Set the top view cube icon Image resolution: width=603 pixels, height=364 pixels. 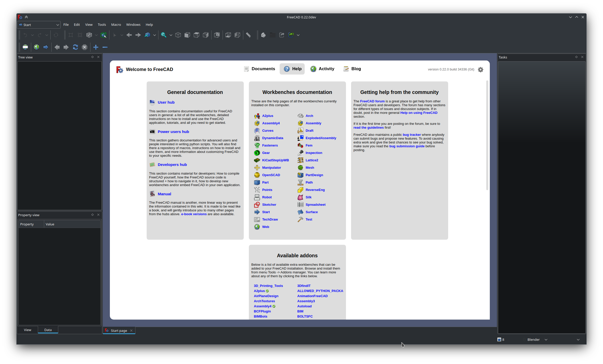coord(196,35)
